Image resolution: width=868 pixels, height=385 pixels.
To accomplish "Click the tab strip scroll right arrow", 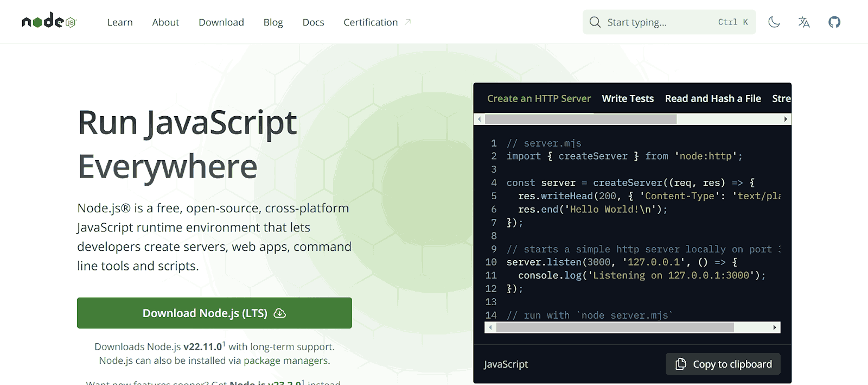I will [786, 119].
